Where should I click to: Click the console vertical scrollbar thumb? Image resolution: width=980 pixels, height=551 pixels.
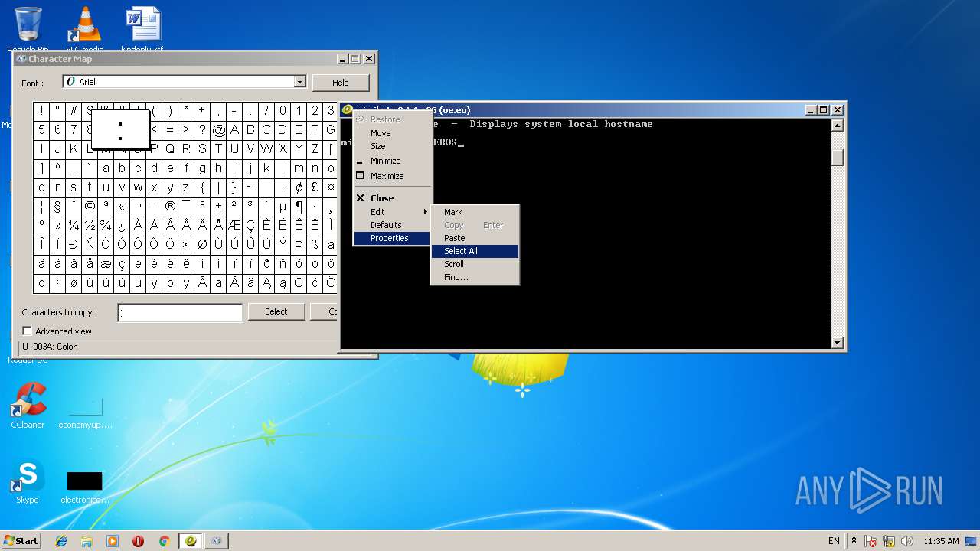[x=838, y=157]
